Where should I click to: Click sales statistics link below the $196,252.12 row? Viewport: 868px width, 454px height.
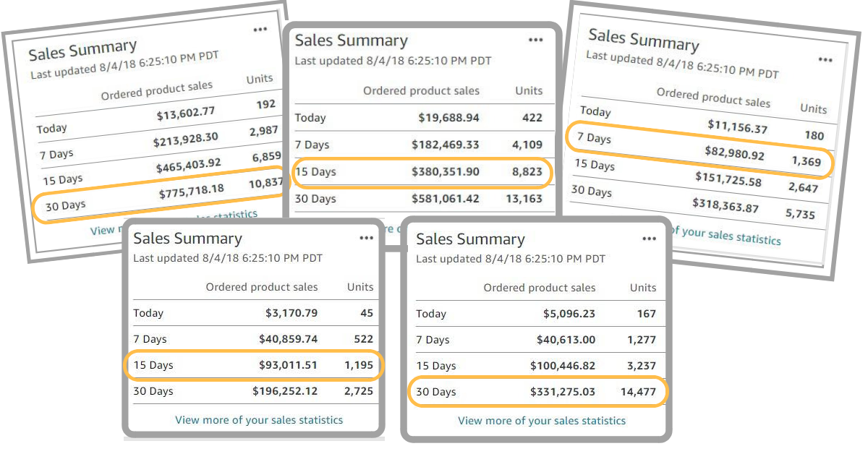click(x=259, y=419)
